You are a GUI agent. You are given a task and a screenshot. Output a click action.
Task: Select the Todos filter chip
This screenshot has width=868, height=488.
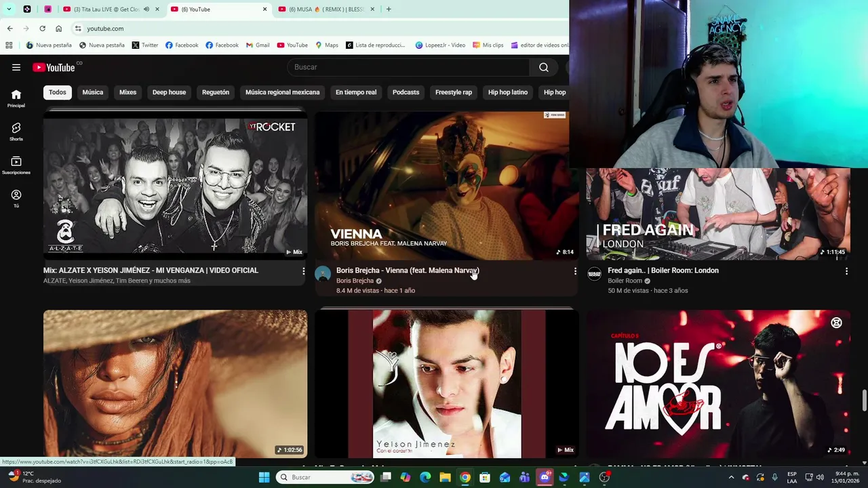58,92
